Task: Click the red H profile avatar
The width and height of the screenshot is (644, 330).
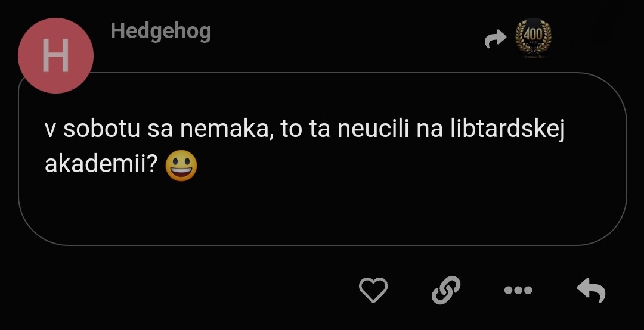Action: [56, 56]
